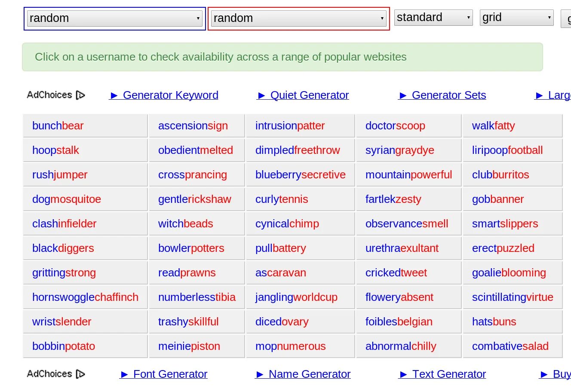Open the Text Generator link
Screen dimensions: 571x392
[448, 374]
